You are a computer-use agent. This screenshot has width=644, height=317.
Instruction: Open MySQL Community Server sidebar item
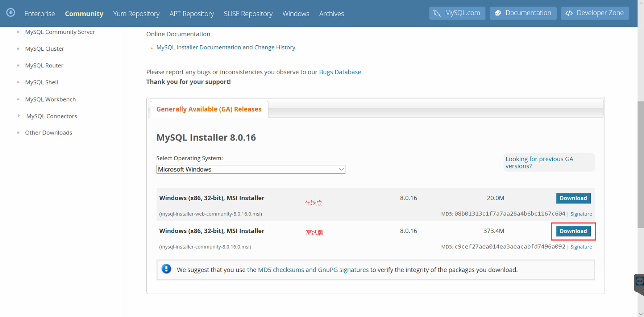click(x=60, y=32)
